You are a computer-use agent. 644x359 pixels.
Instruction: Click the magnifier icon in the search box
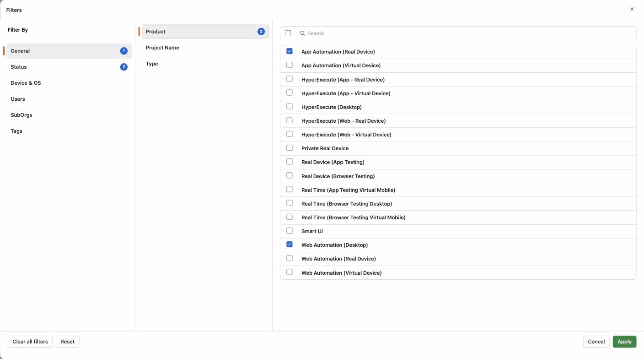302,33
